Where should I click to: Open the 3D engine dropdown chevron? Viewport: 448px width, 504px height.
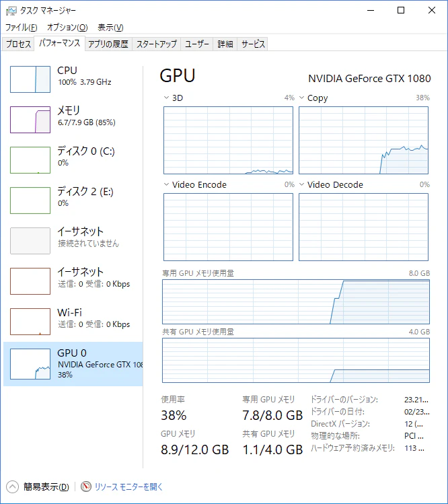pos(166,98)
